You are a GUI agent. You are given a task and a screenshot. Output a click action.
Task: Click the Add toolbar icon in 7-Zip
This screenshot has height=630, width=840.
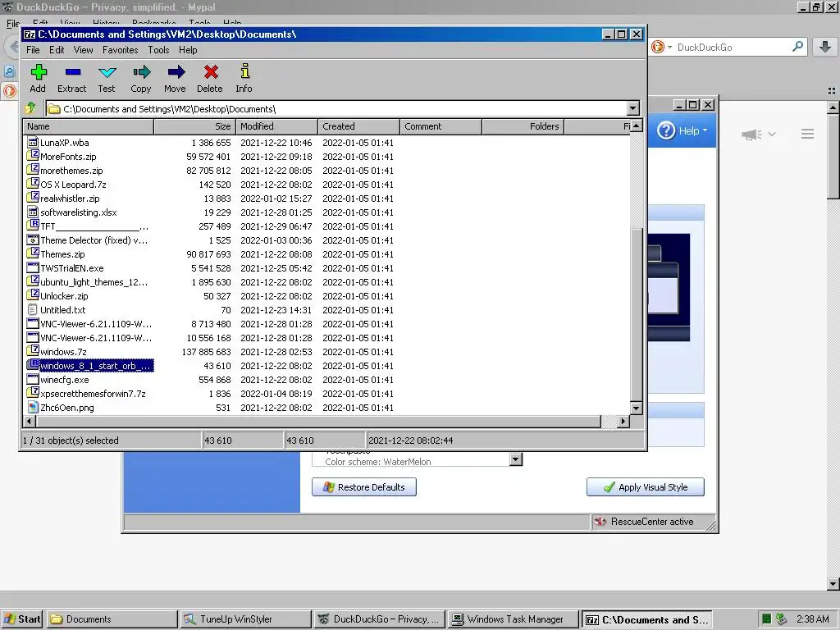39,71
